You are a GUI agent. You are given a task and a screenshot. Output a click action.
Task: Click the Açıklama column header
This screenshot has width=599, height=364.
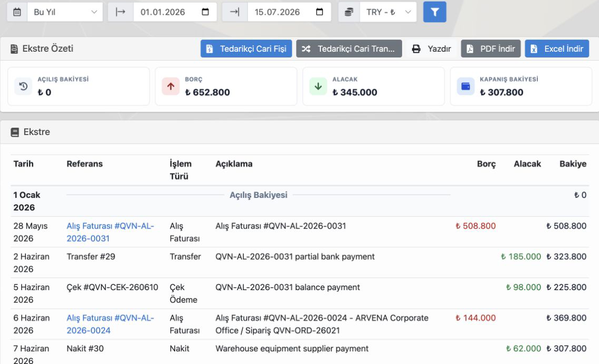pos(234,164)
